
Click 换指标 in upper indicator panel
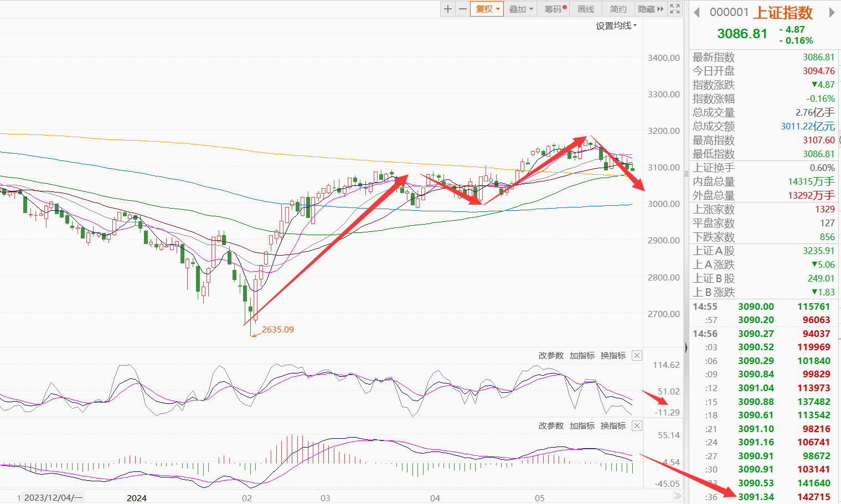pos(613,356)
